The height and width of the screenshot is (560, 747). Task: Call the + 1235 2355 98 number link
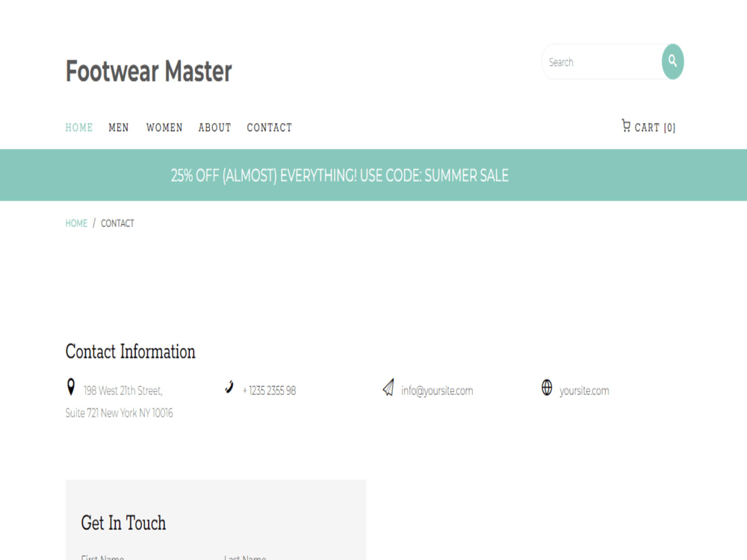click(x=269, y=391)
